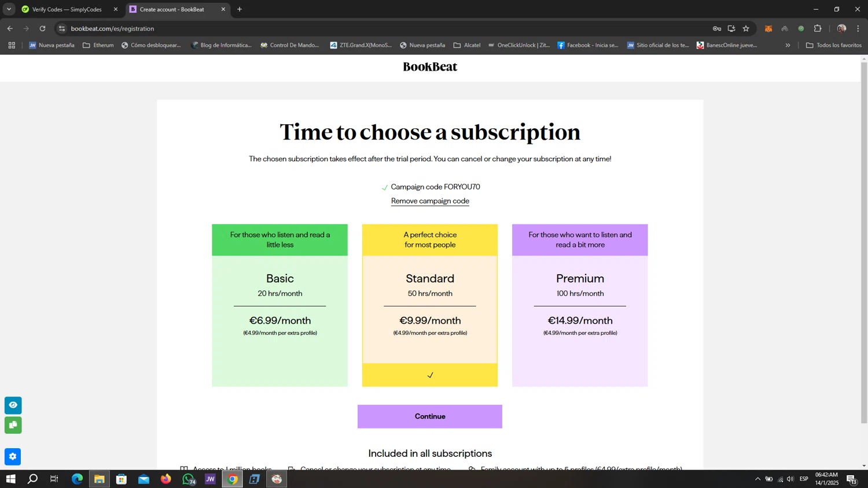Image resolution: width=868 pixels, height=488 pixels.
Task: Open Todos los favoritos folder
Action: 834,45
